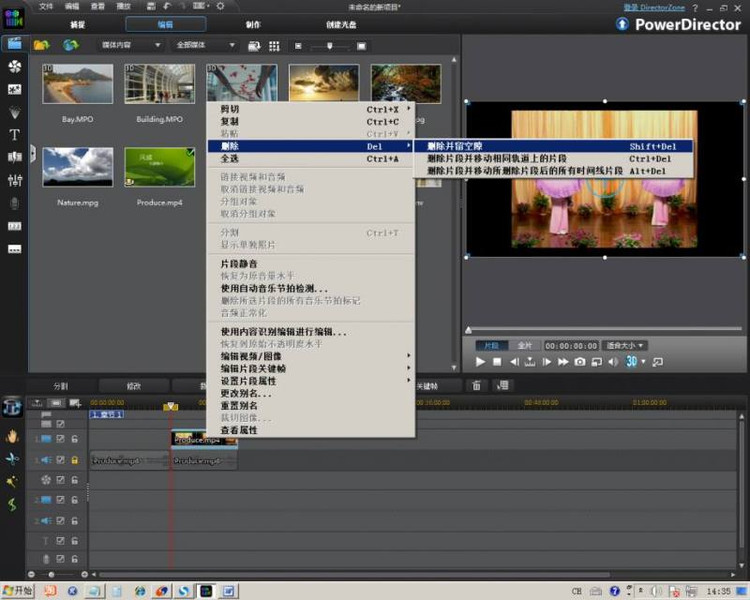Open the Subtitle Room icon in the sidebar
Screen dimensions: 750x600
point(14,249)
